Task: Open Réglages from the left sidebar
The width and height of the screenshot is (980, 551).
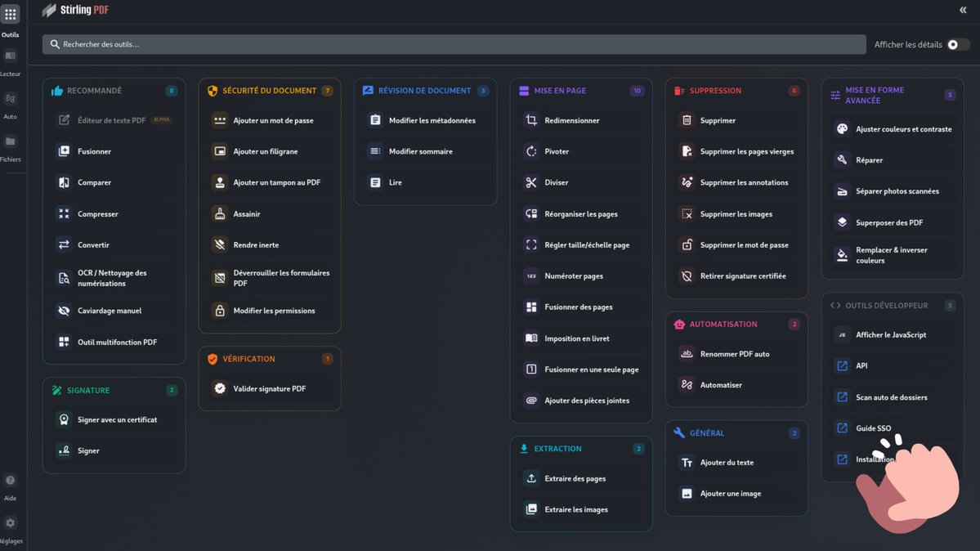Action: click(x=11, y=527)
